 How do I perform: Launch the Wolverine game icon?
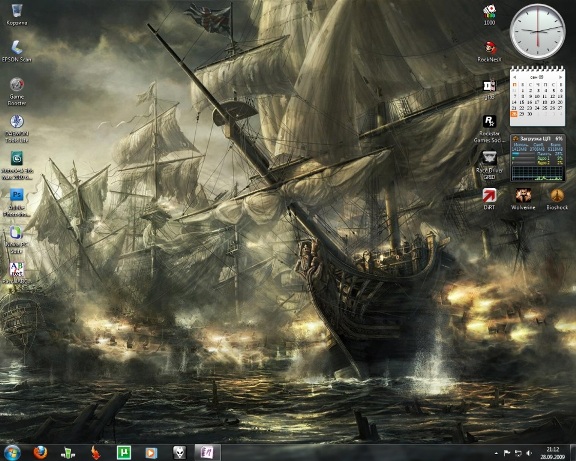point(523,199)
